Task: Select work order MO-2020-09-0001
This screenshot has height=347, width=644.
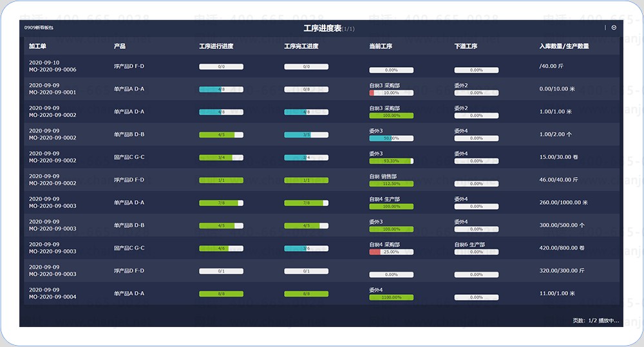Action: coord(53,93)
